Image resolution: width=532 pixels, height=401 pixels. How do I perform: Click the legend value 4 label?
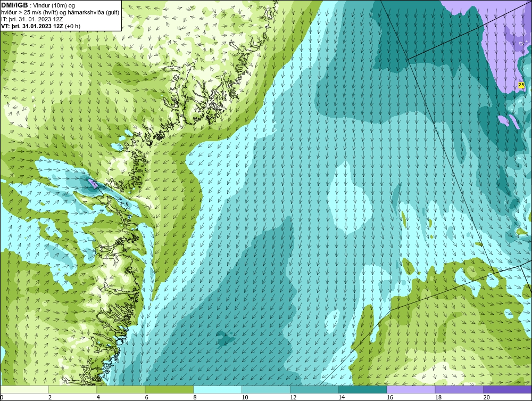98,397
